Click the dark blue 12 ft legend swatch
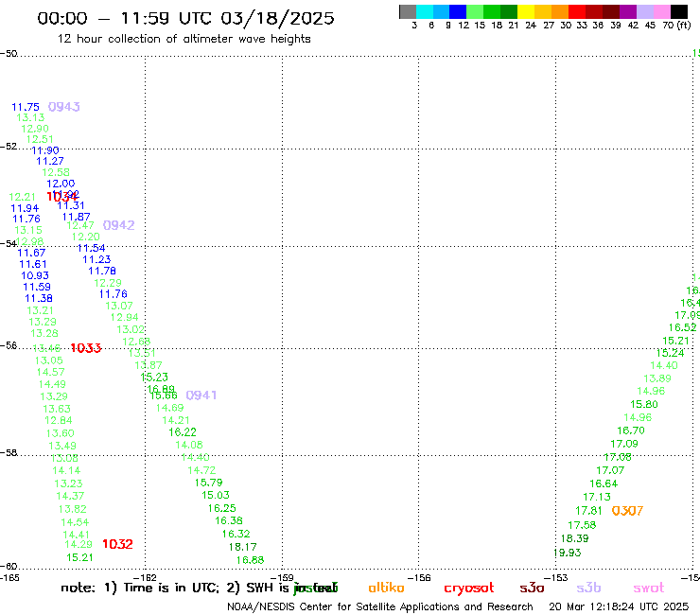 458,11
